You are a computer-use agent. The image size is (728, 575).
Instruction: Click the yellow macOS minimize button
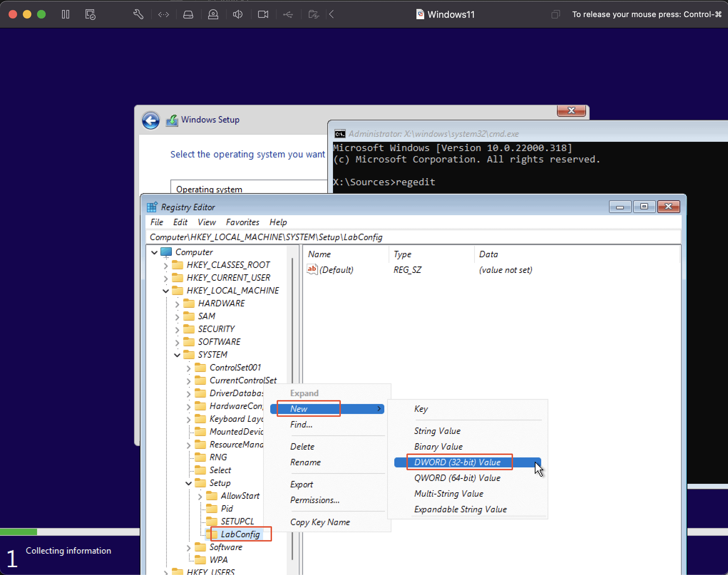pos(27,14)
